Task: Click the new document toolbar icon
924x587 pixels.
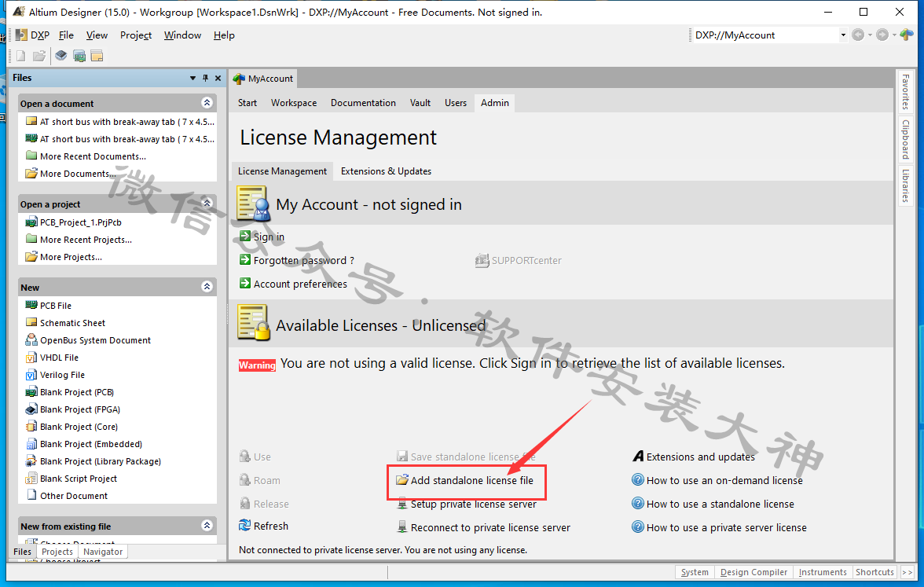Action: tap(20, 56)
